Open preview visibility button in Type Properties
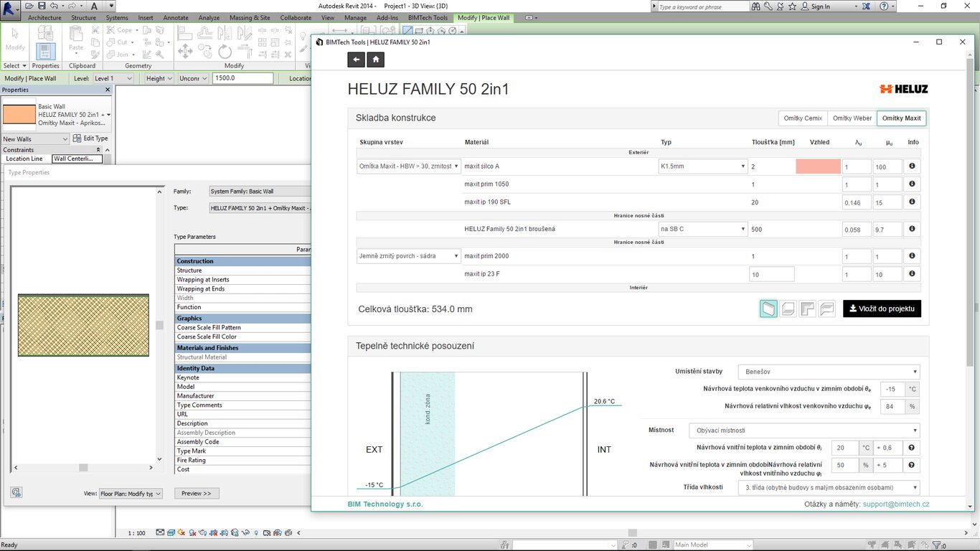 point(16,492)
